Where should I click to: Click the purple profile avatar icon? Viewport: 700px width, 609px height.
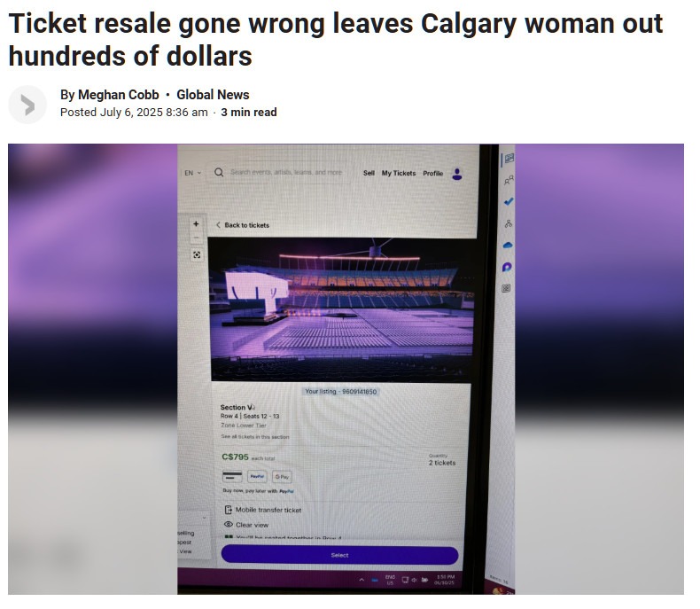pos(456,174)
